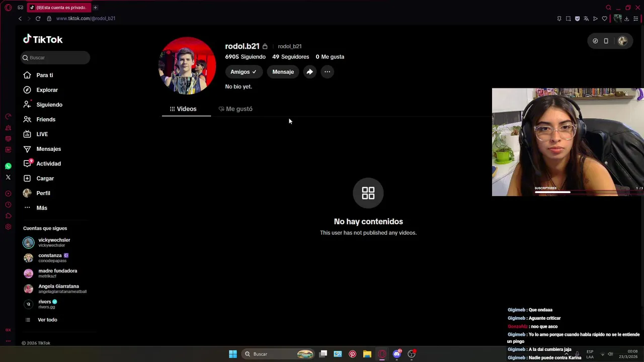Click the Buscar search field in TikTok
The height and width of the screenshot is (362, 644).
pos(55,57)
